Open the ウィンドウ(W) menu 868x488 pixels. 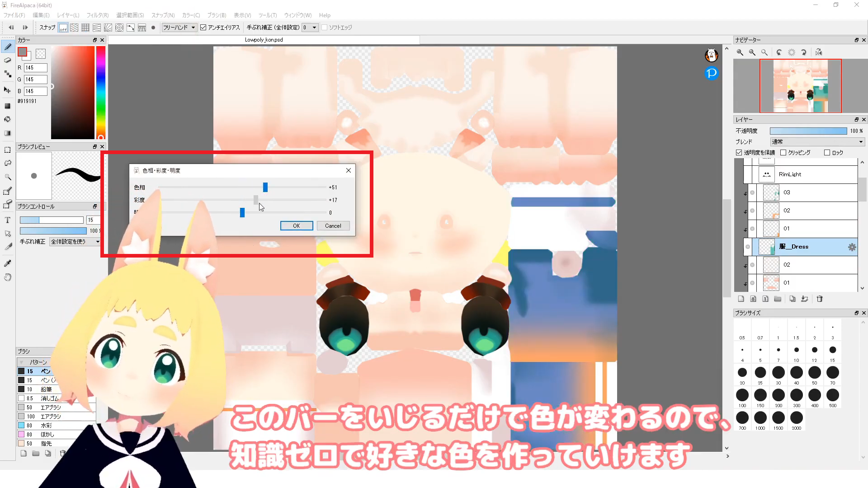298,15
